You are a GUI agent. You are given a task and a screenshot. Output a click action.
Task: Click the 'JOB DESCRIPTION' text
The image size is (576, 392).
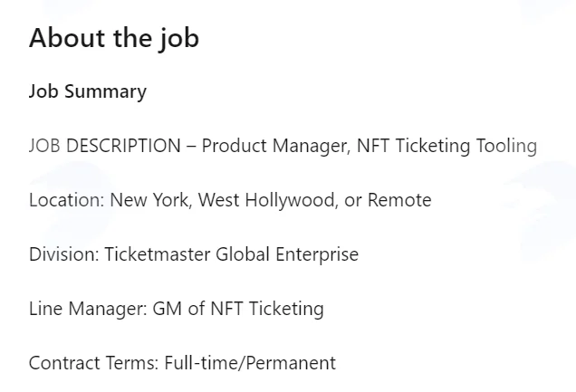click(x=105, y=146)
